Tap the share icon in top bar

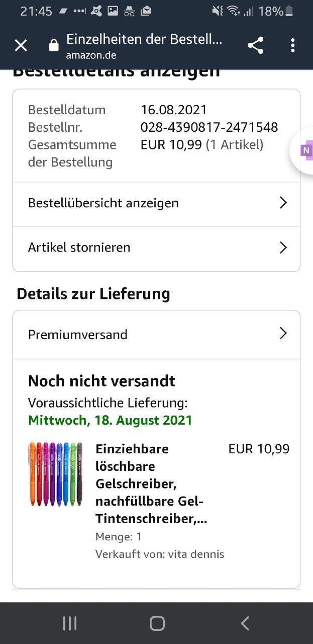tap(255, 46)
